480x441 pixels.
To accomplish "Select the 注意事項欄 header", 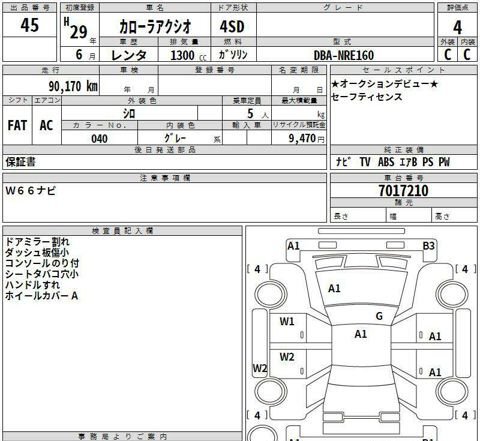I will click(165, 178).
